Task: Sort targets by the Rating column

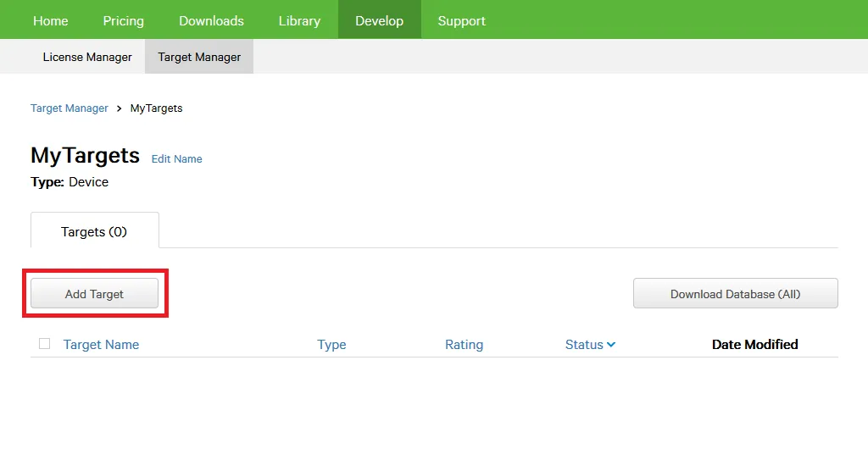Action: [x=464, y=345]
